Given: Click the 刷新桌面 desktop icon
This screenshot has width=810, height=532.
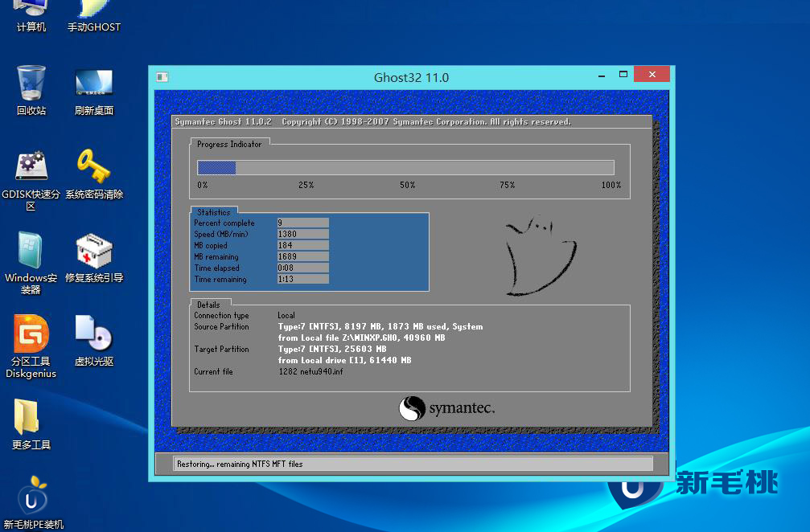Looking at the screenshot, I should [x=94, y=84].
